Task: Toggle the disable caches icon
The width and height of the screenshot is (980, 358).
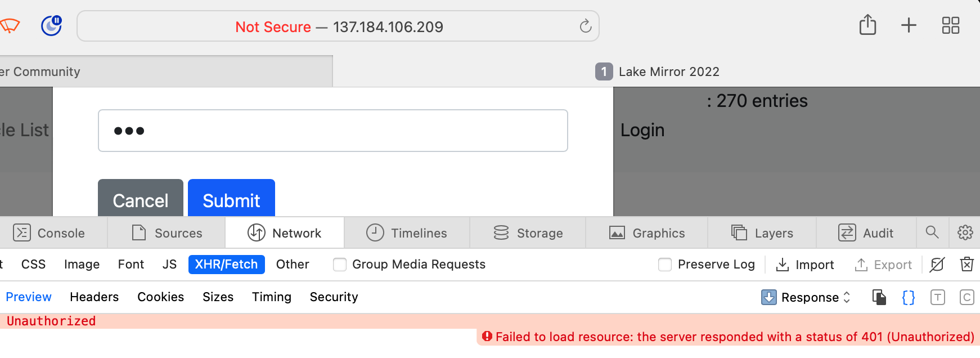Action: click(x=937, y=264)
